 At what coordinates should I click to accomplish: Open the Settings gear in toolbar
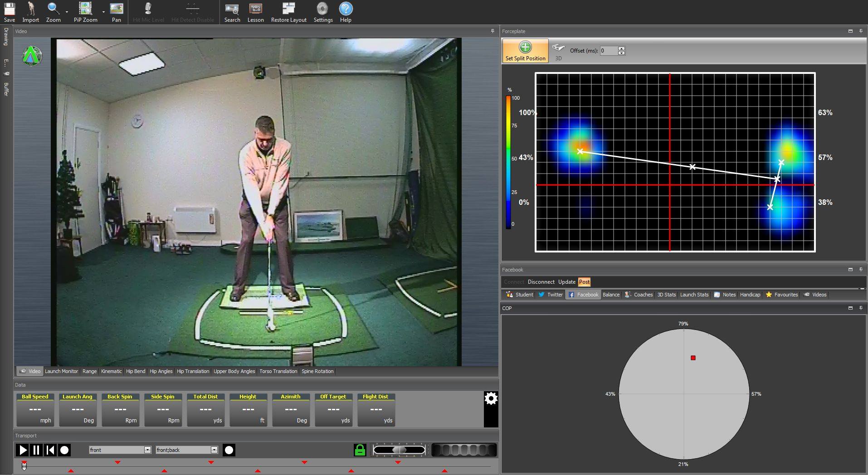pyautogui.click(x=323, y=12)
